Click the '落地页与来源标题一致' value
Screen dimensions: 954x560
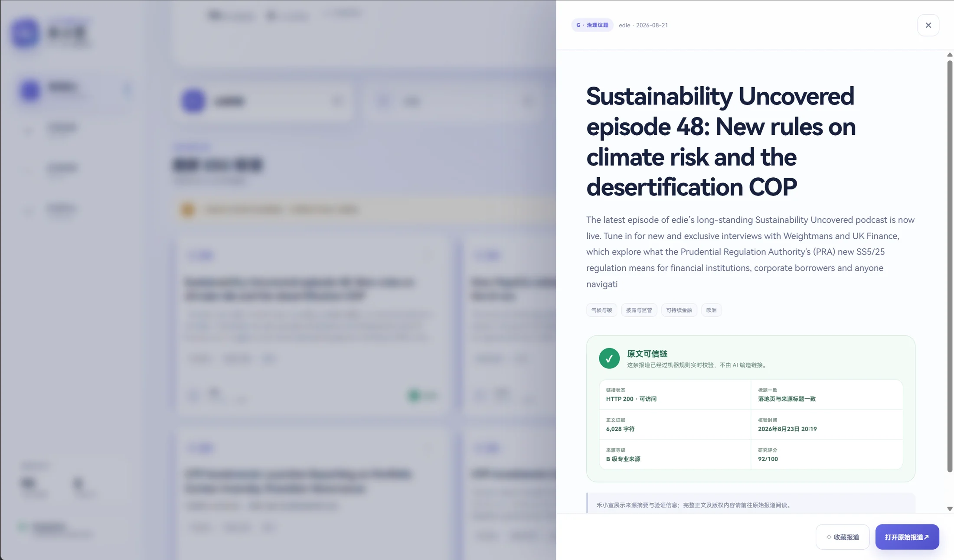pos(787,399)
